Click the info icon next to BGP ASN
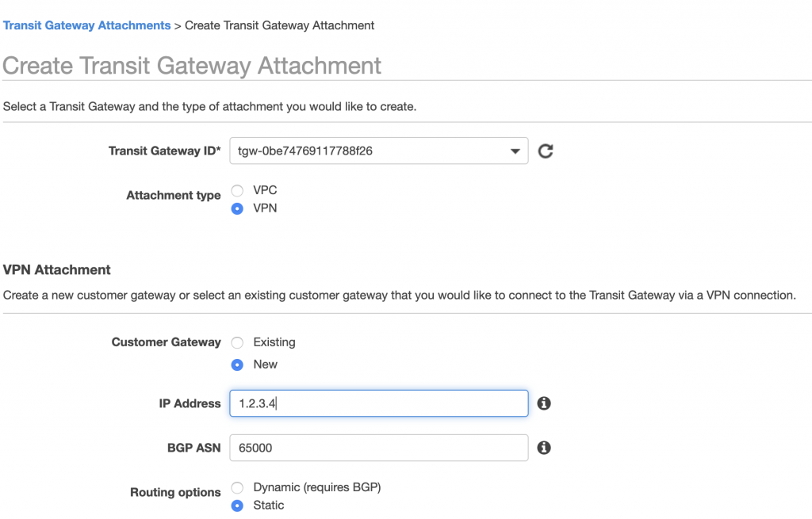Screen dimensions: 812x519 (544, 448)
